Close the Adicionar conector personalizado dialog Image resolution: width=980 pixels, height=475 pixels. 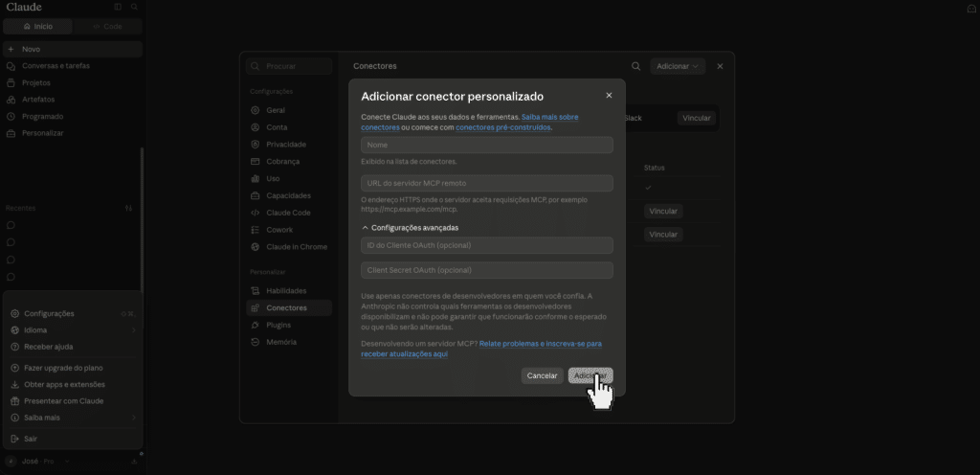[x=609, y=96]
